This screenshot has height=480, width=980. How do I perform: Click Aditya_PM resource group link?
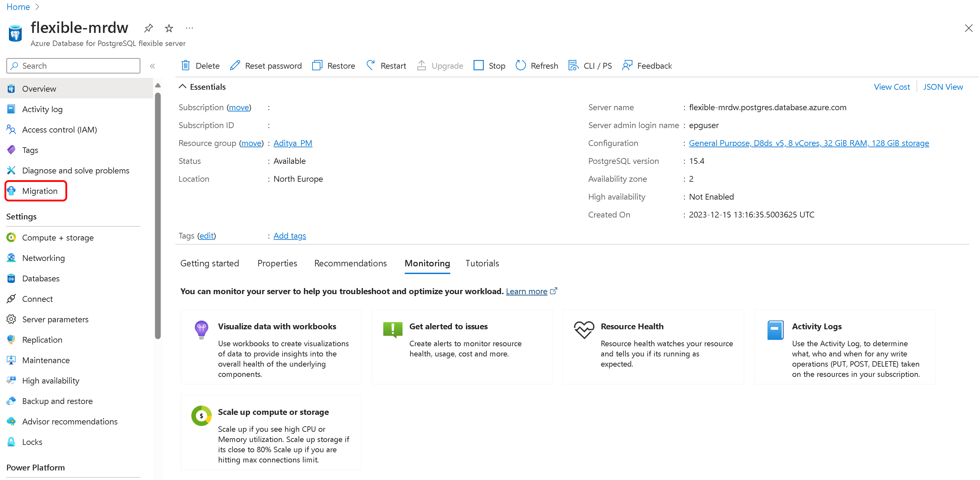[x=293, y=143]
